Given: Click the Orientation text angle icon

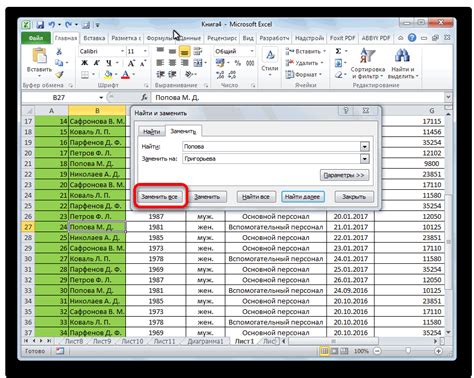Looking at the screenshot, I should [189, 74].
